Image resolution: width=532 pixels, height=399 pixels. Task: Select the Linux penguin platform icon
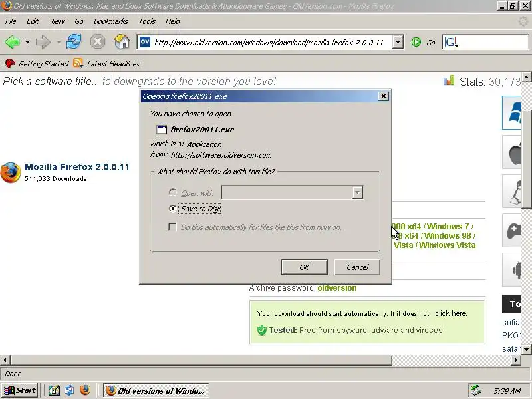(x=512, y=191)
